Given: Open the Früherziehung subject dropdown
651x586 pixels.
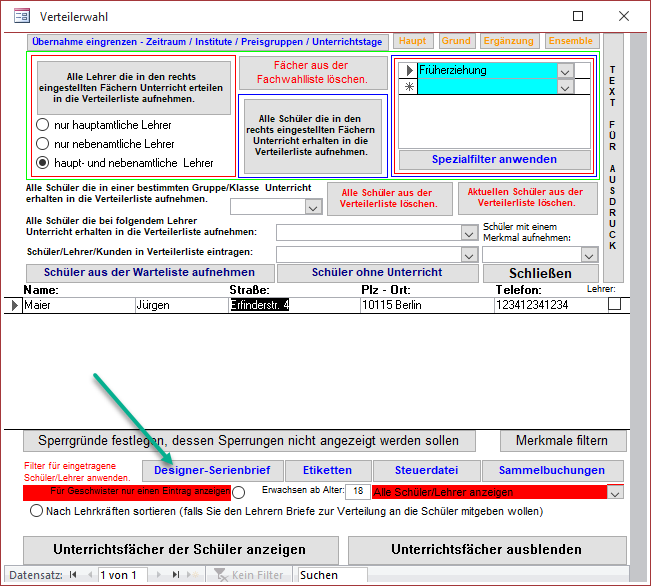Looking at the screenshot, I should tap(566, 71).
